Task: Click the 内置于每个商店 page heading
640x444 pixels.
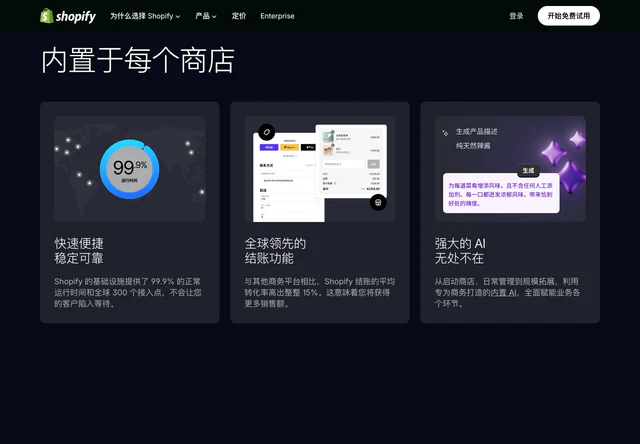Action: 138,60
